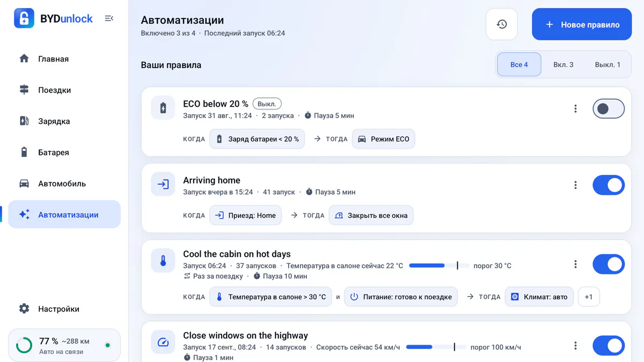The height and width of the screenshot is (362, 644).
Task: Open more options for Arriving home
Action: [575, 185]
